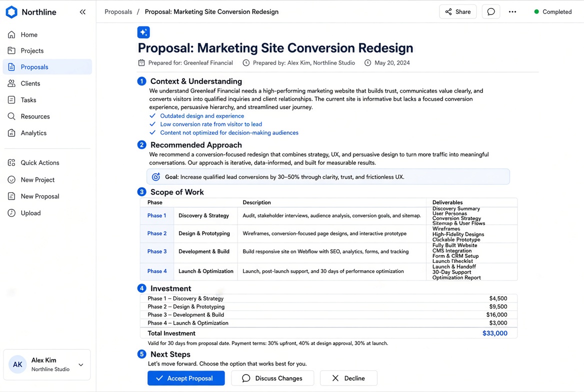The height and width of the screenshot is (392, 584).
Task: Open Analytics in the sidebar
Action: [47, 133]
